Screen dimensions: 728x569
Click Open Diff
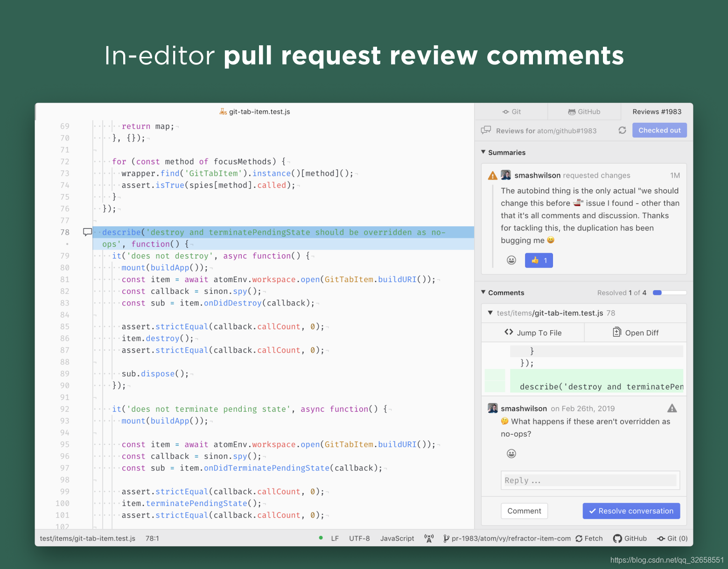[x=635, y=333]
